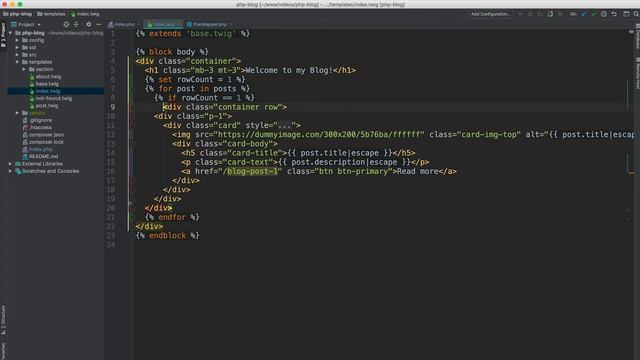640x360 pixels.
Task: Select composer.lock in project tree
Action: (x=46, y=142)
